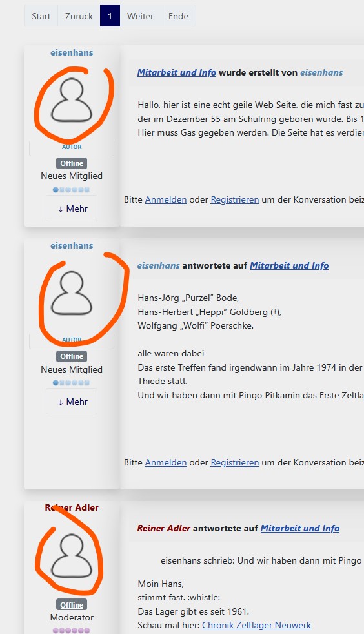Open Reiner Adler username above avatar
364x634 pixels.
(72, 507)
